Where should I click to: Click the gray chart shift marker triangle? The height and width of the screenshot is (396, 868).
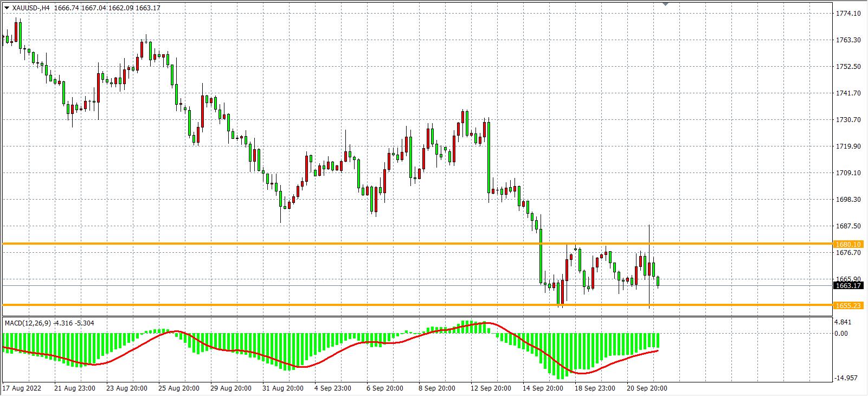tap(666, 4)
